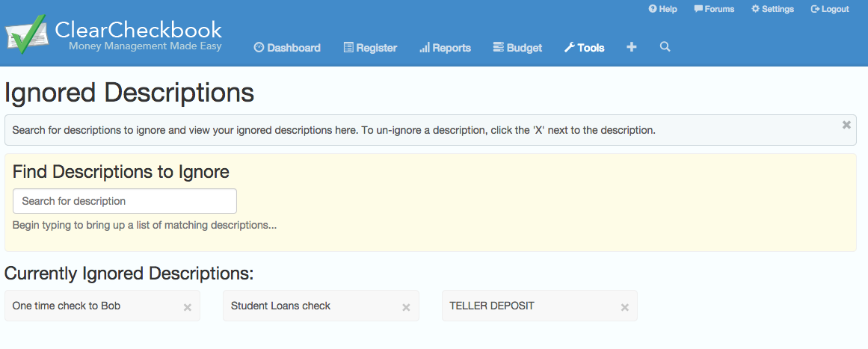Un-ignore the 'Student Loans check' description

[406, 307]
